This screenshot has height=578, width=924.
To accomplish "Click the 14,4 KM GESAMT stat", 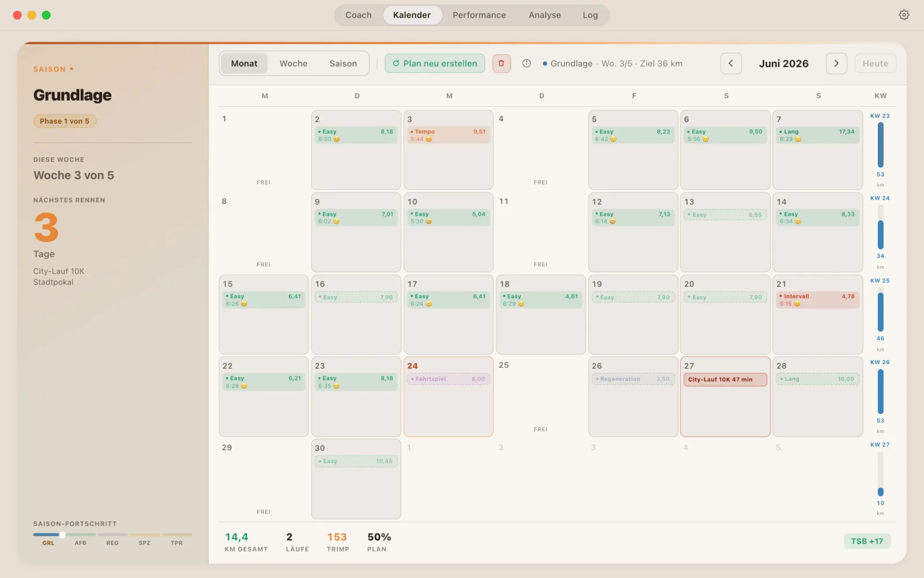I will tap(246, 542).
